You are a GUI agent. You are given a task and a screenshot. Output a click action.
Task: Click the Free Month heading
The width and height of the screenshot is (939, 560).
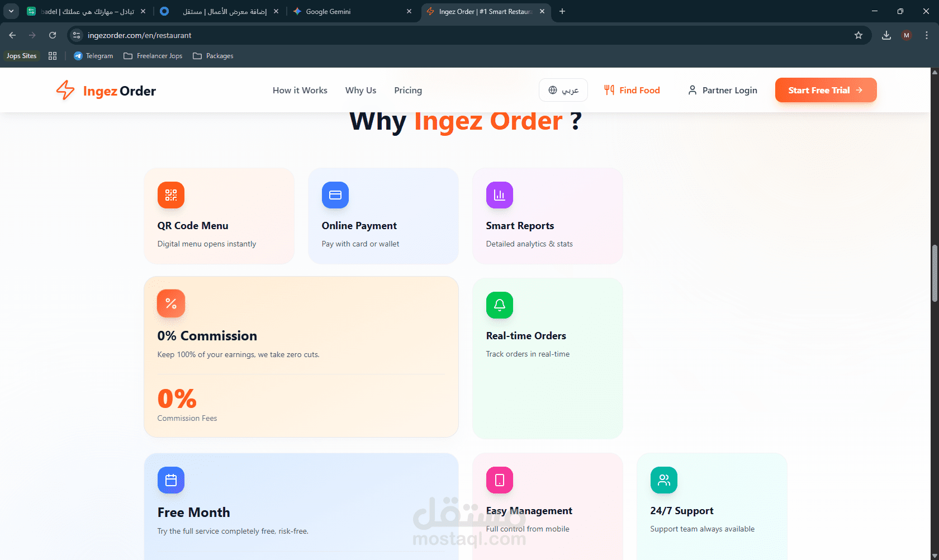(x=194, y=512)
